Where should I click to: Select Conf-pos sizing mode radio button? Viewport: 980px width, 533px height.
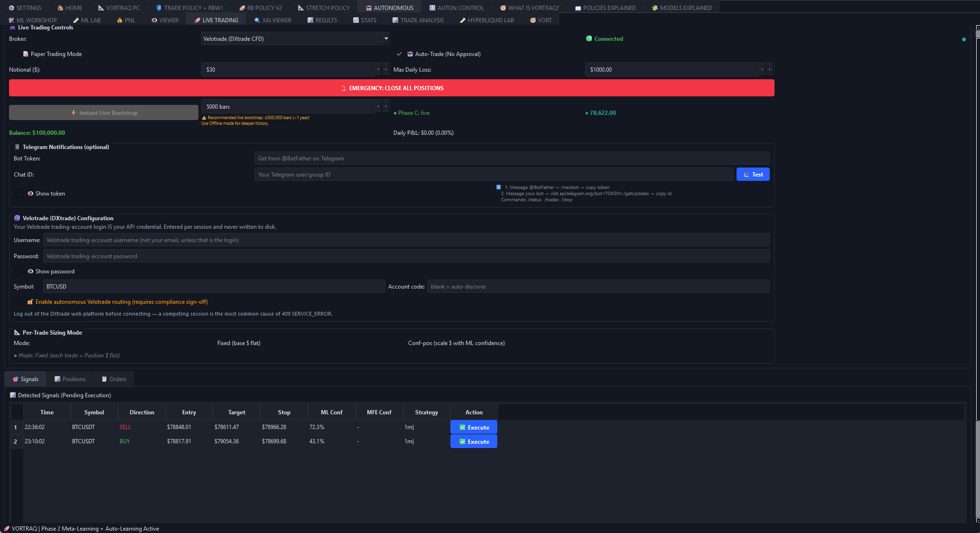401,343
